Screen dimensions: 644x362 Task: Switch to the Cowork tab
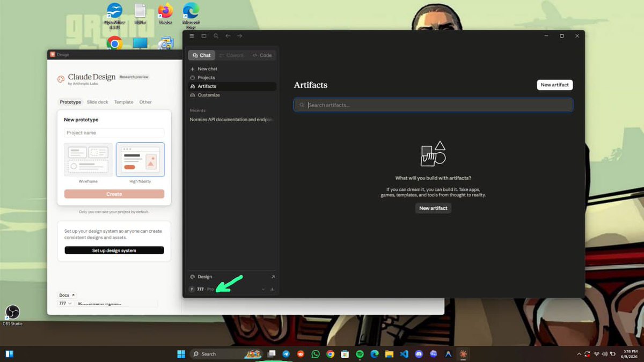coord(231,55)
